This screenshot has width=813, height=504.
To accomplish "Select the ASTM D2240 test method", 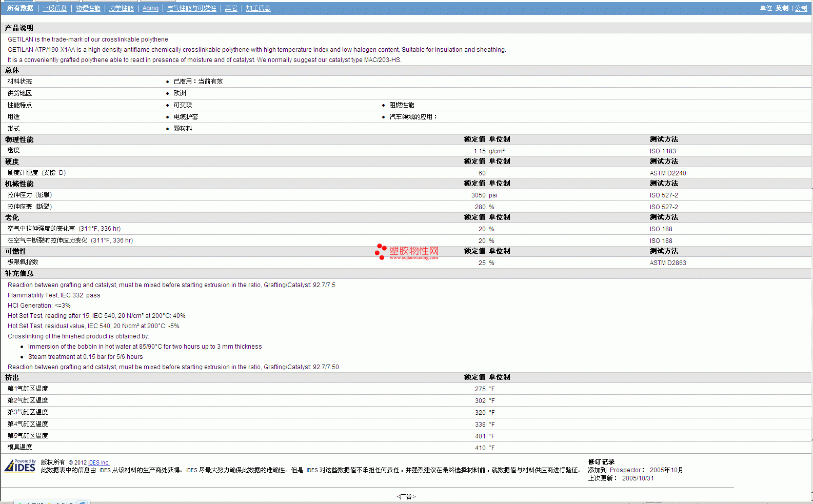I will [x=668, y=173].
